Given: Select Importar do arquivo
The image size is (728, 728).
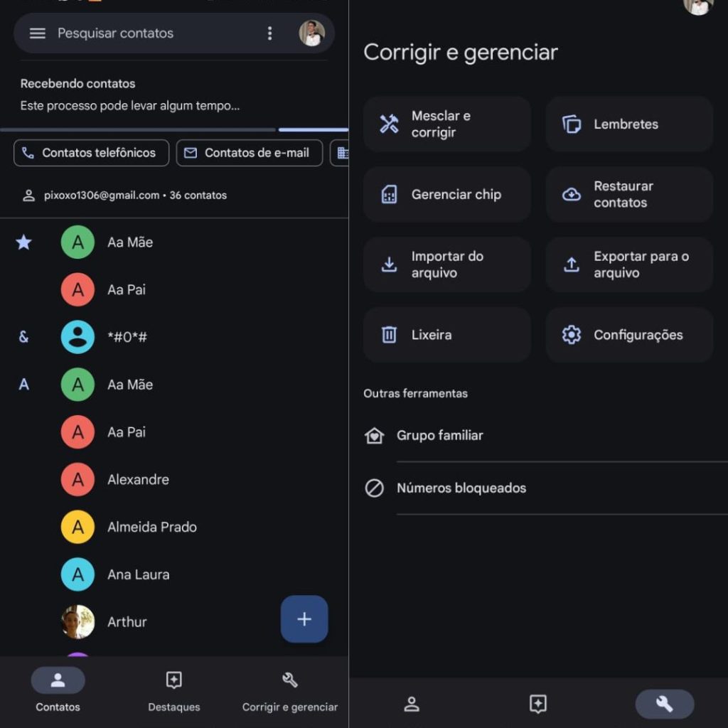Looking at the screenshot, I should point(446,264).
